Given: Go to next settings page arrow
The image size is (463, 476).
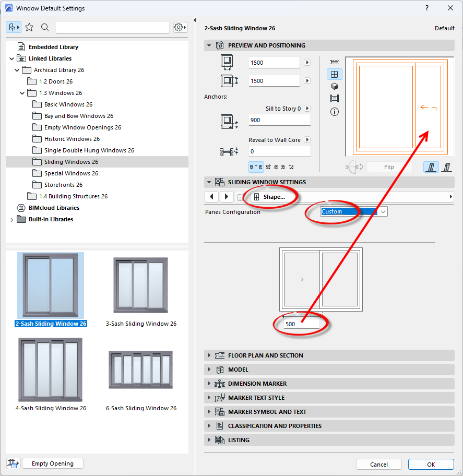Looking at the screenshot, I should (x=226, y=197).
